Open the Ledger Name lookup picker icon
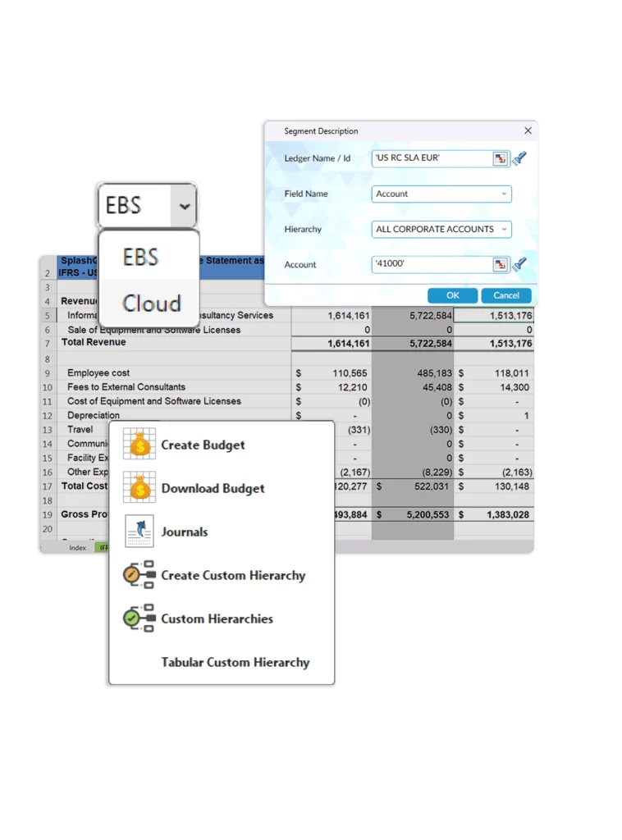Viewport: 622px width, 840px height. point(500,158)
